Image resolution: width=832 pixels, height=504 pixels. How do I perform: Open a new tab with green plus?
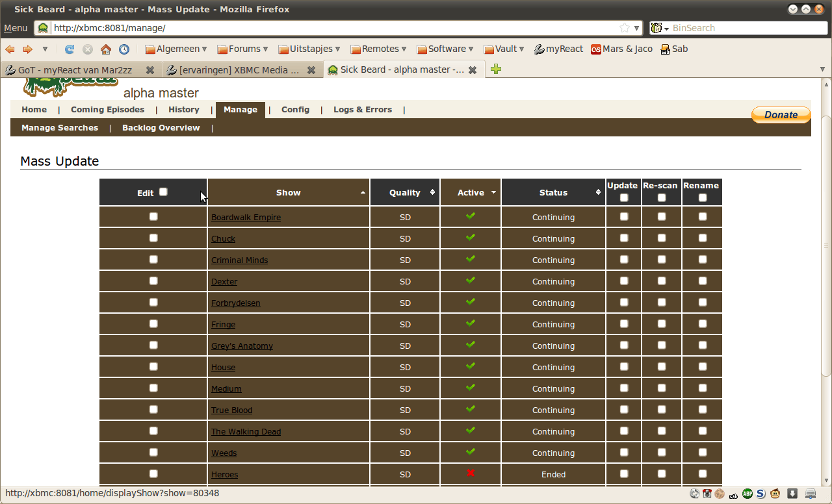tap(496, 69)
